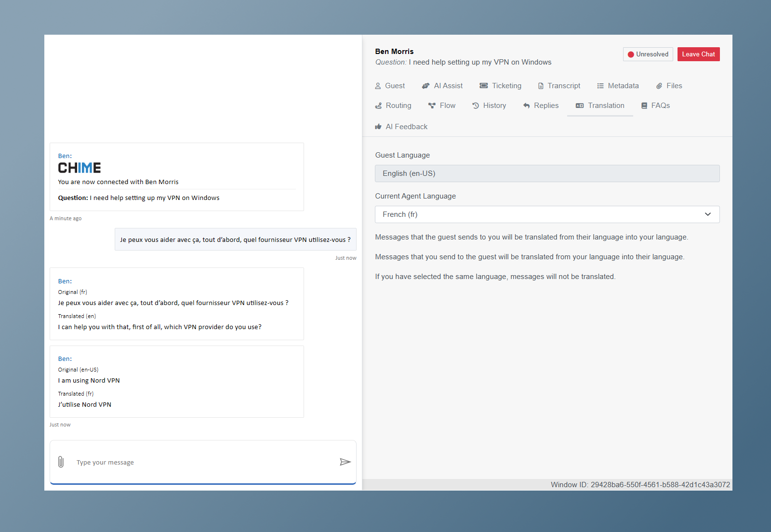Image resolution: width=771 pixels, height=532 pixels.
Task: Select the Translation tab
Action: click(x=600, y=106)
